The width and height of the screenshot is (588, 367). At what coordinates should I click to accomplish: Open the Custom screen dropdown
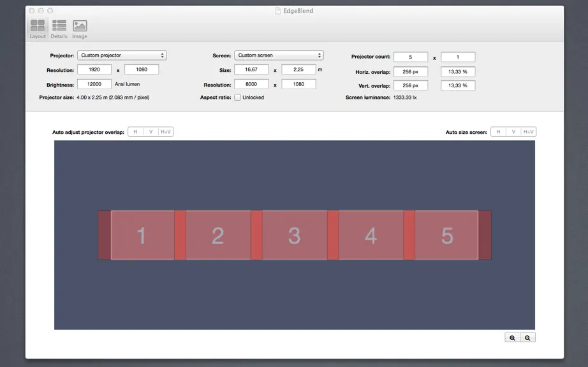(279, 55)
